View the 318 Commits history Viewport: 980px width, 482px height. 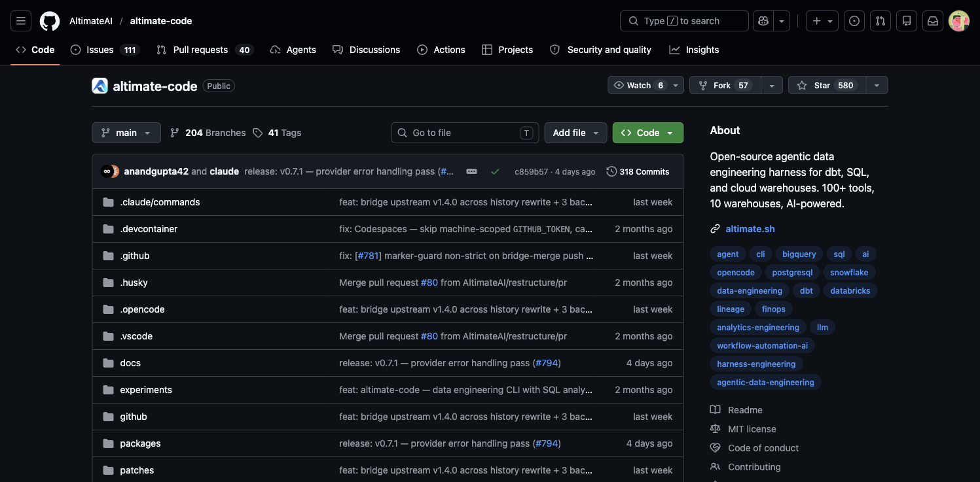(x=638, y=171)
